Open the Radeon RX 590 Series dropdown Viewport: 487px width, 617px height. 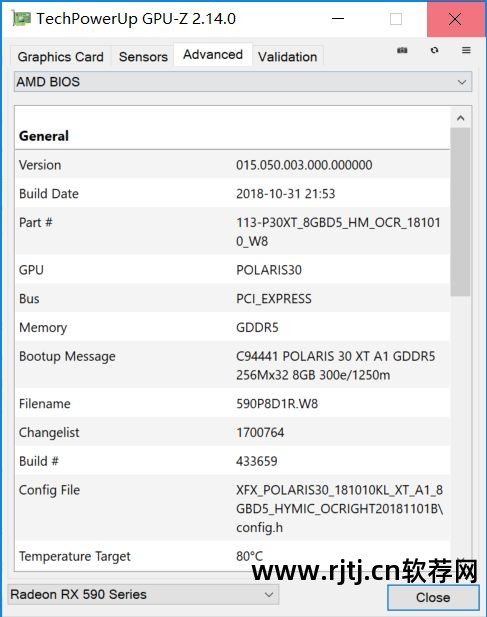pyautogui.click(x=143, y=594)
